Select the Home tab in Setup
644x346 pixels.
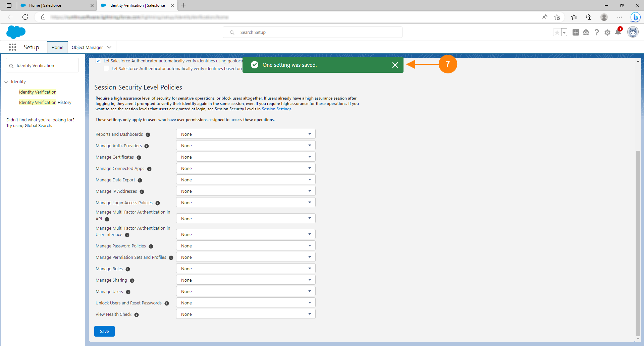tap(57, 48)
